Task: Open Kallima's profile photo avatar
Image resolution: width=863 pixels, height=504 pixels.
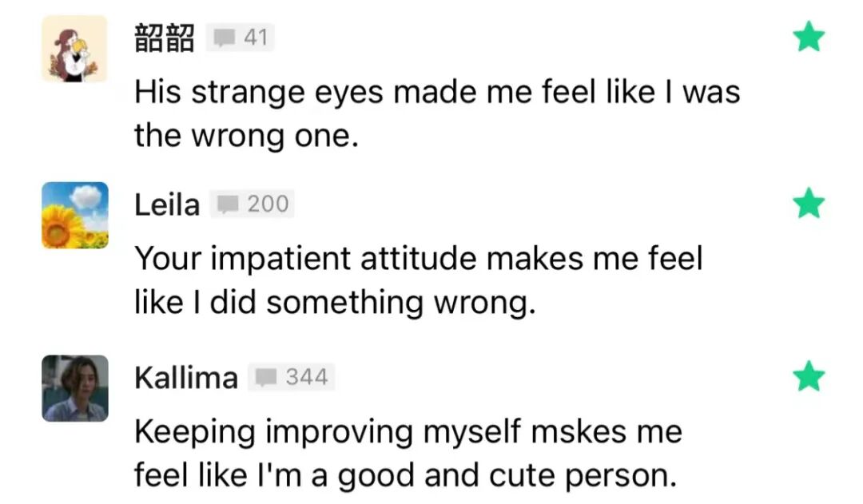Action: (x=75, y=388)
